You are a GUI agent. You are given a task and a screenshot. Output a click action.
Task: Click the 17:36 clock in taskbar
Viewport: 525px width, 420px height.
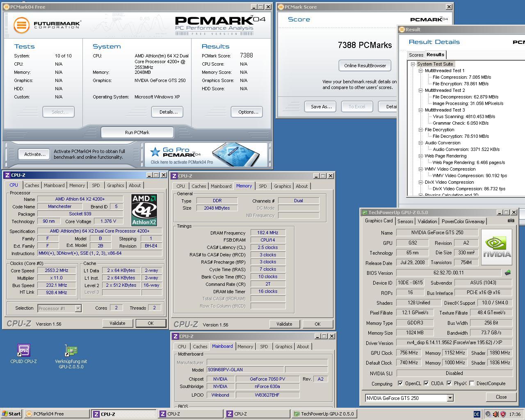click(x=515, y=414)
